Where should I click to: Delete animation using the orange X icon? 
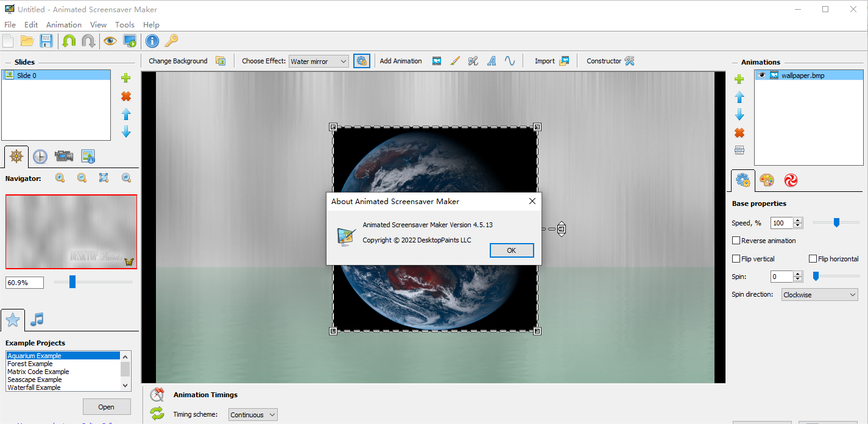pos(739,133)
